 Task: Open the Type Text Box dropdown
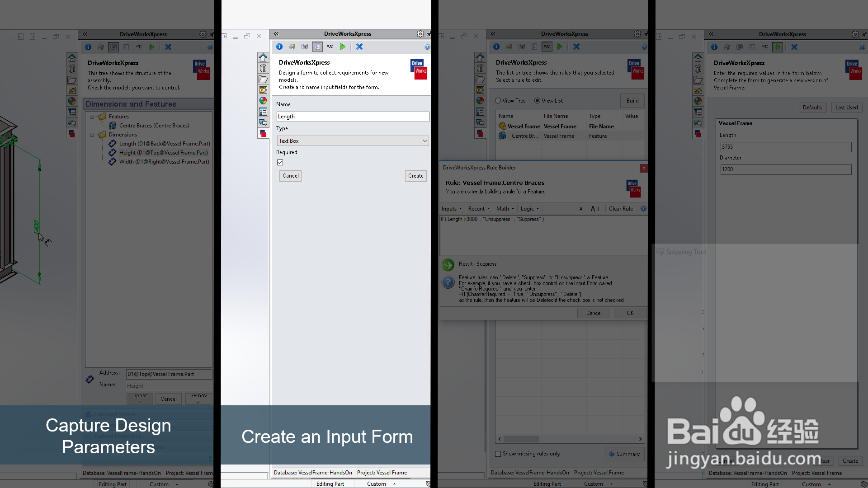[x=353, y=141]
